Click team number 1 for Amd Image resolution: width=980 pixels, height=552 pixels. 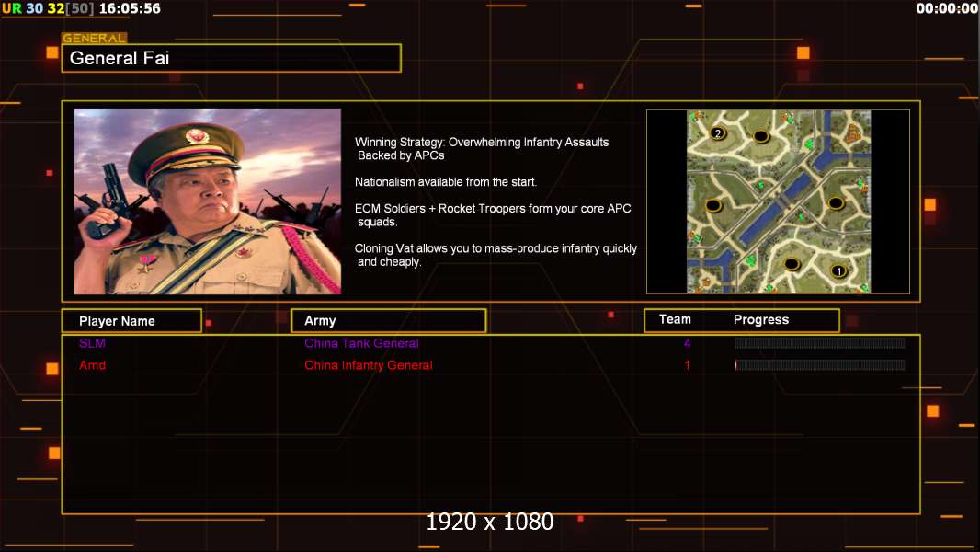pos(687,365)
